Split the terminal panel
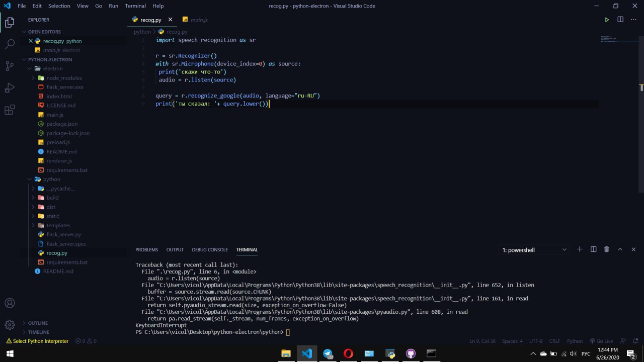This screenshot has height=362, width=644. coord(593,249)
